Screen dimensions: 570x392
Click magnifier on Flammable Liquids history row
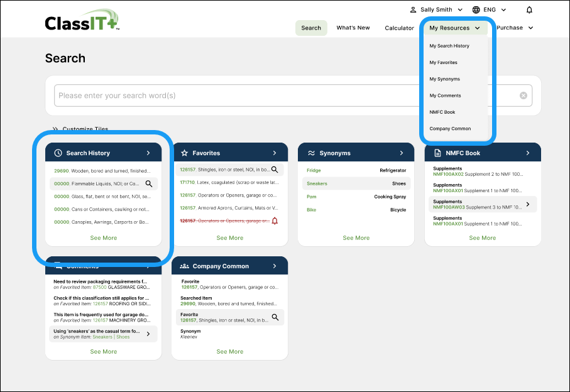click(149, 184)
